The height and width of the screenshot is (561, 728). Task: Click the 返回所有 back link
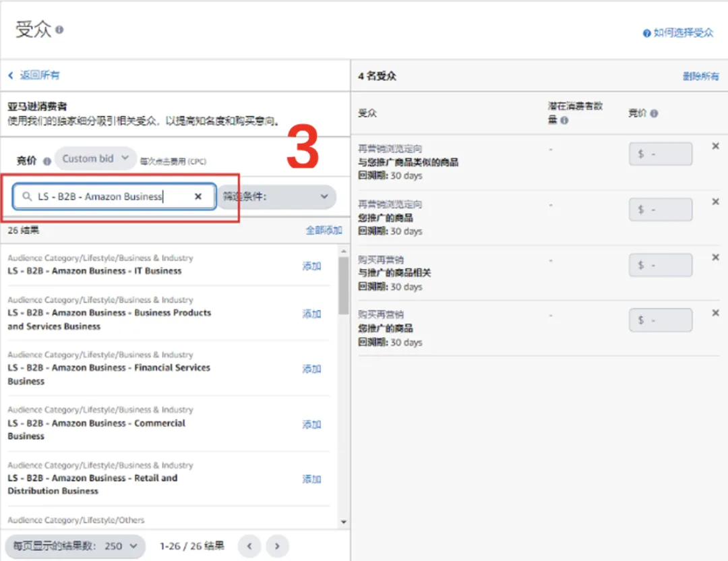(34, 76)
